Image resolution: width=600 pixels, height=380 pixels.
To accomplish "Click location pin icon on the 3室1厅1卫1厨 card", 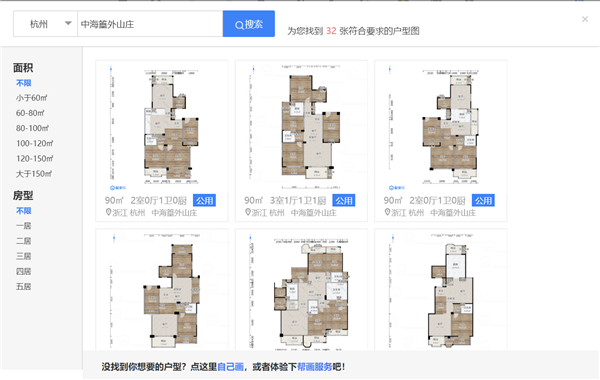I will coord(248,212).
